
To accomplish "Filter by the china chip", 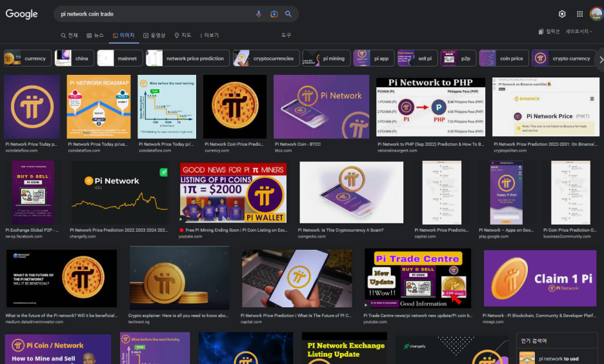I will pyautogui.click(x=74, y=58).
